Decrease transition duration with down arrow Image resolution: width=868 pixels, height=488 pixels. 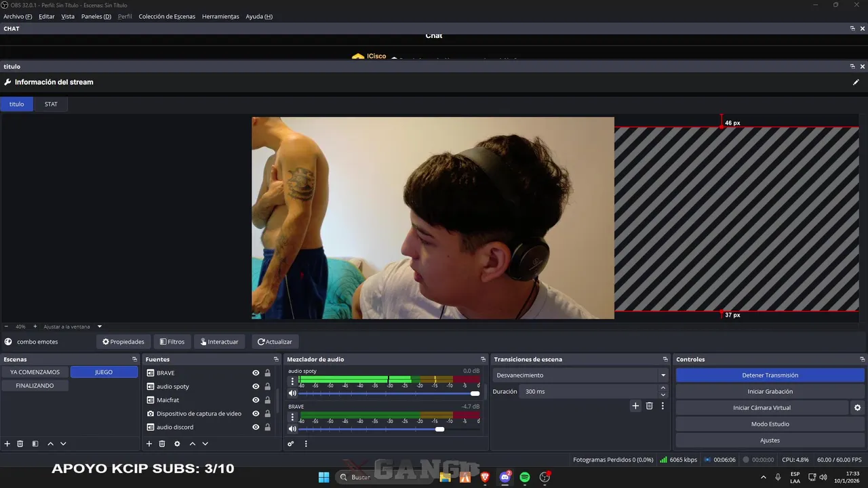(x=663, y=395)
